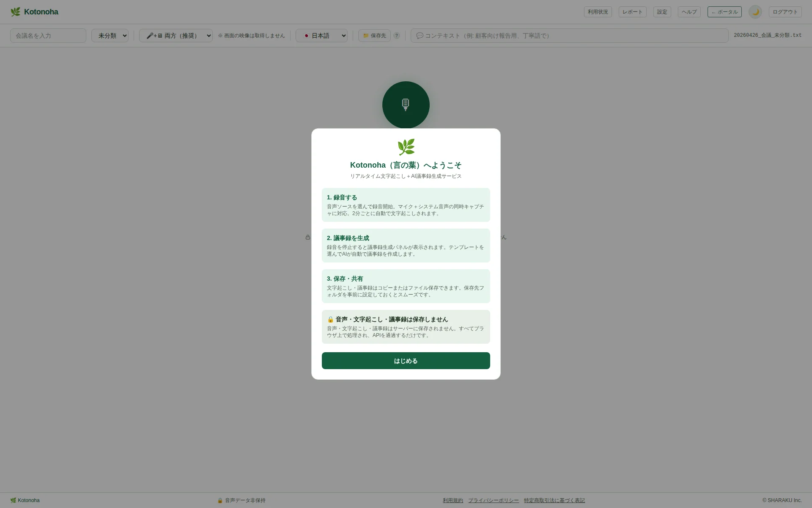Click the question mark help icon beside 保存先

[396, 36]
